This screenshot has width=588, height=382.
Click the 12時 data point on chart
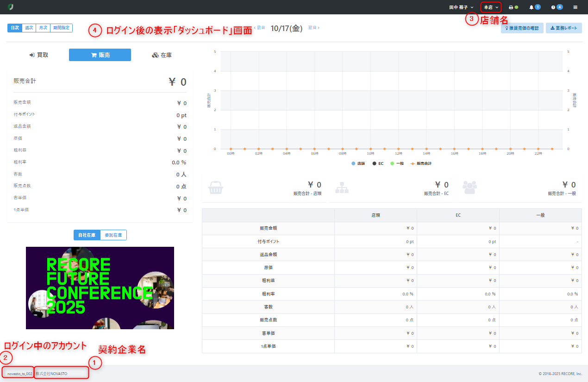[398, 149]
